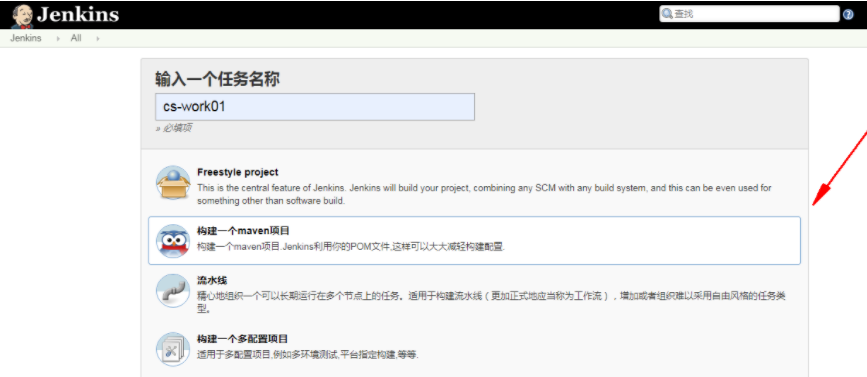Screen dimensions: 867x377
Task: Open the Jenkins breadcrumb link
Action: click(x=25, y=39)
